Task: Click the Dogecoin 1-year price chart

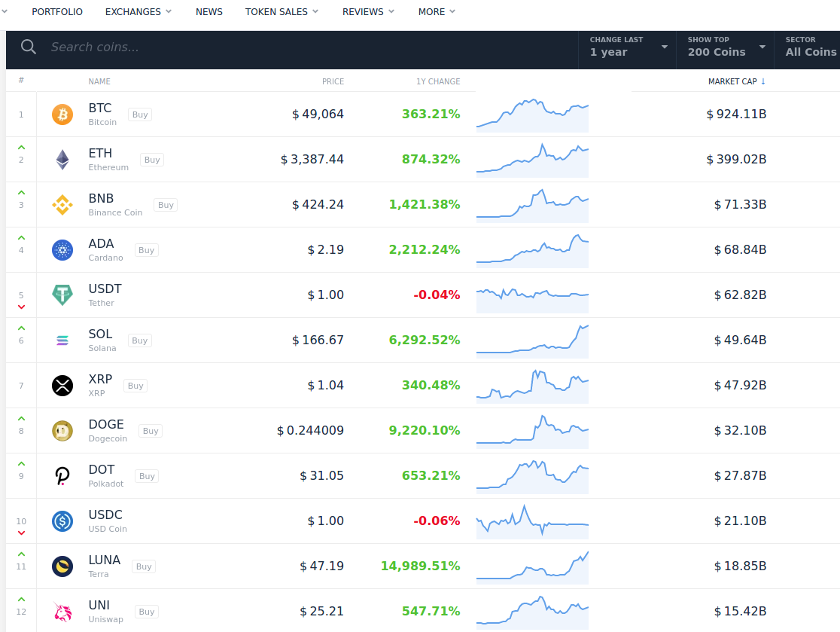Action: tap(532, 431)
